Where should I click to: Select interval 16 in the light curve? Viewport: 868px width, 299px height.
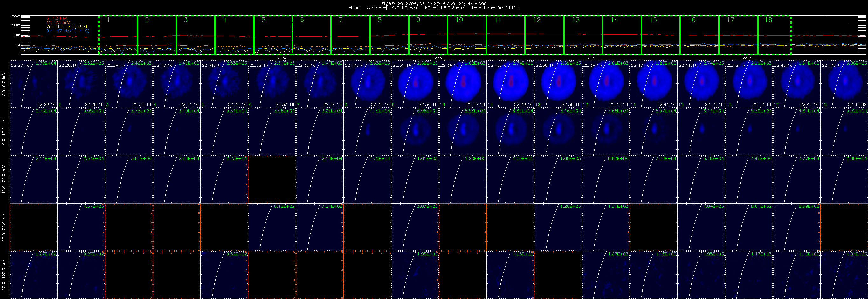click(699, 35)
